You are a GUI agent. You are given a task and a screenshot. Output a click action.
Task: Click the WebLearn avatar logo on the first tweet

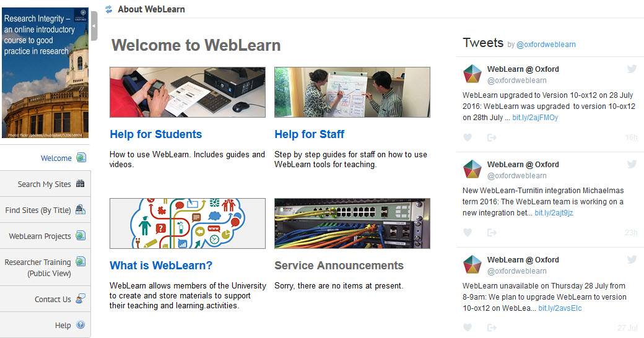pyautogui.click(x=472, y=74)
